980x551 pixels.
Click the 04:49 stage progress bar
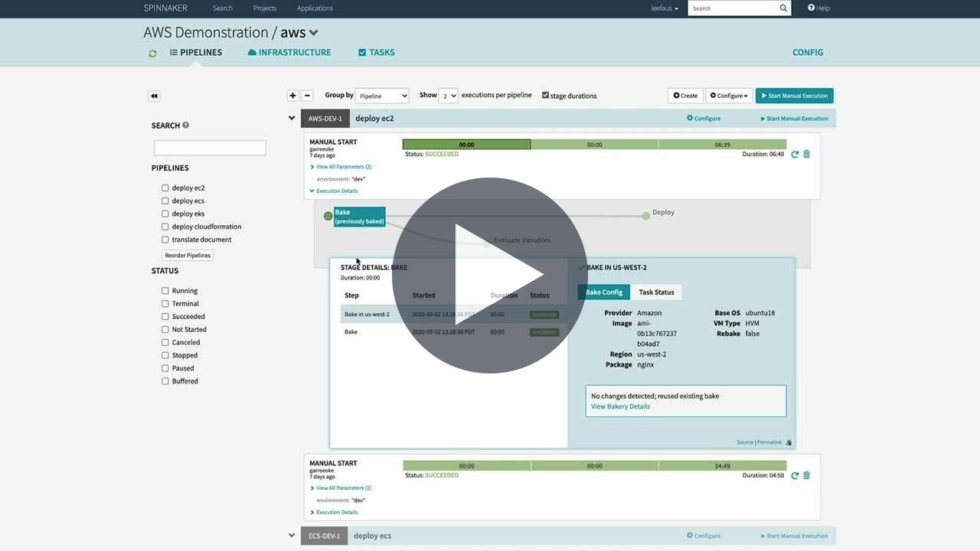tap(722, 466)
